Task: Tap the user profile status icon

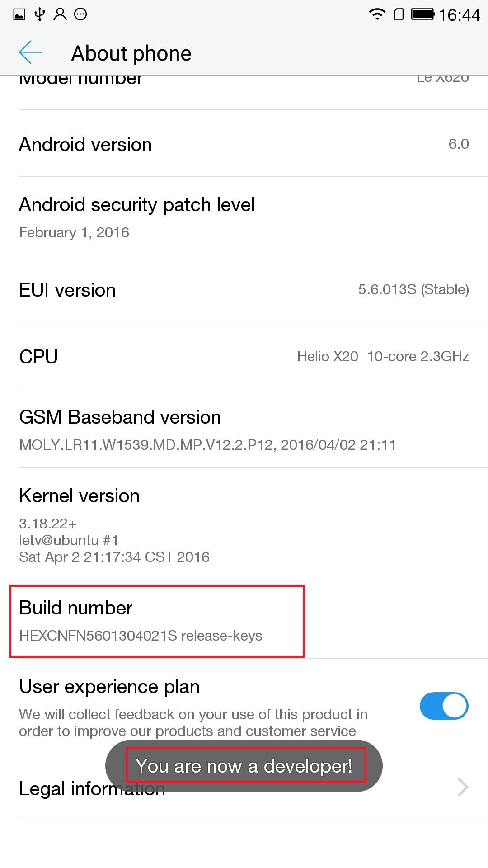Action: click(60, 14)
